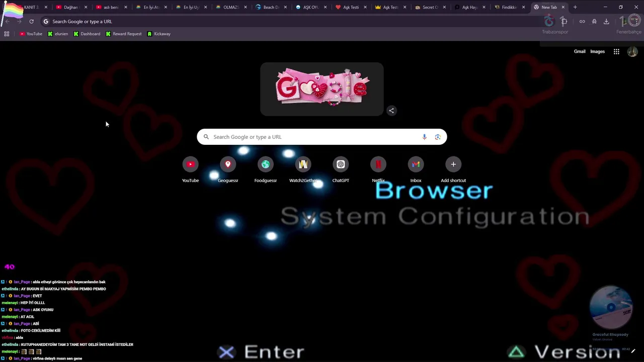The width and height of the screenshot is (644, 362).
Task: Reload the current page
Action: (x=31, y=22)
